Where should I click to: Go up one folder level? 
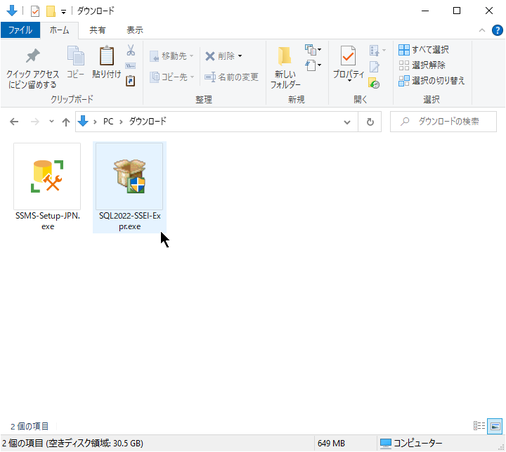click(66, 122)
